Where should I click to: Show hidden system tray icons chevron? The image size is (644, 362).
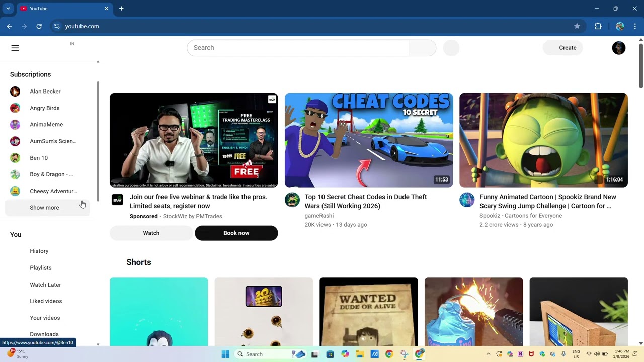pos(488,354)
